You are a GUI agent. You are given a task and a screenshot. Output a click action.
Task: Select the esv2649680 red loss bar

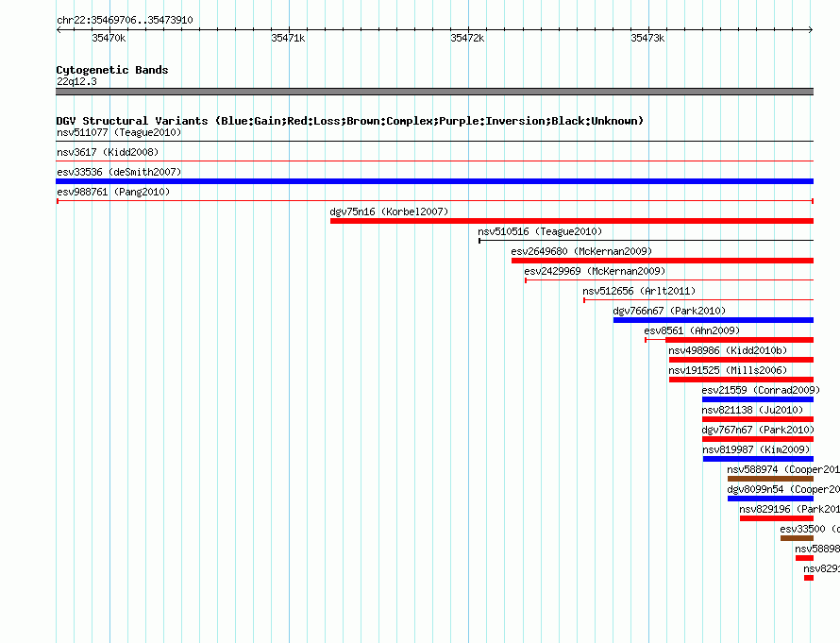tap(663, 261)
